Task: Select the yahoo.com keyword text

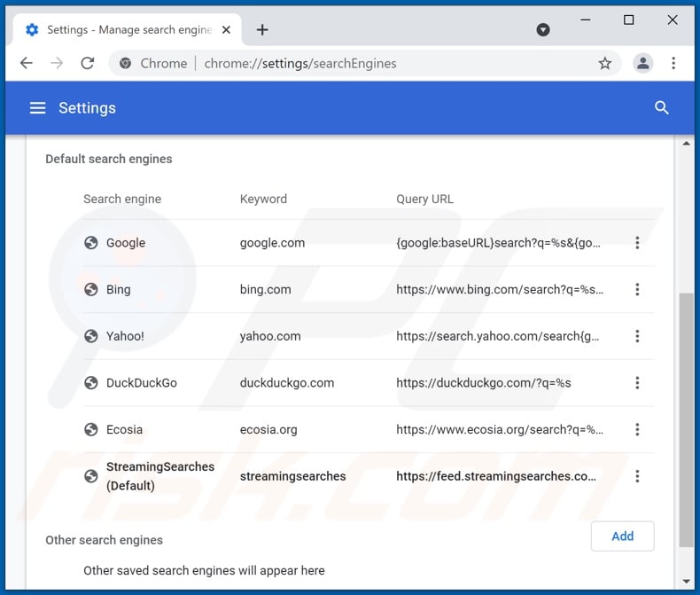Action: point(270,336)
